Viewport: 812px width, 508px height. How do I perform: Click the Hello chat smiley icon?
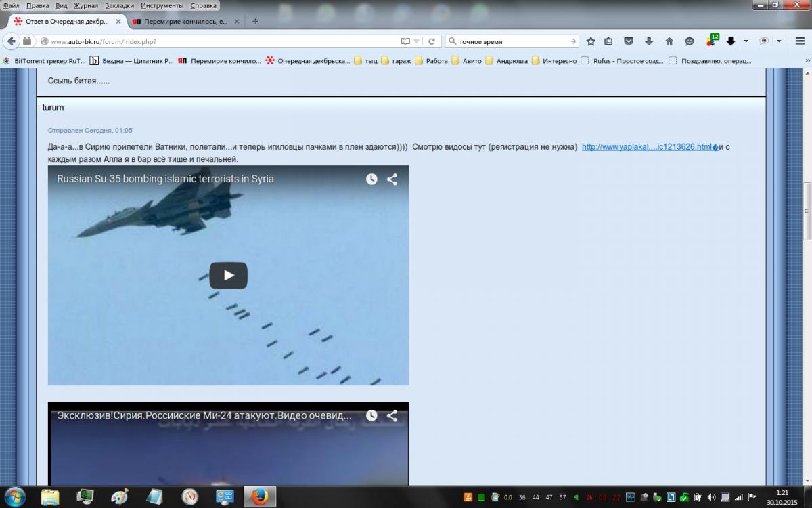[690, 41]
